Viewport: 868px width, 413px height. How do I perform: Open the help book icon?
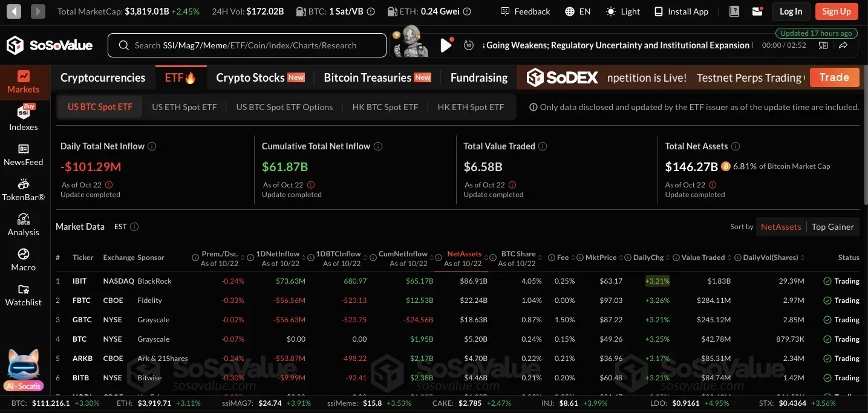point(734,11)
